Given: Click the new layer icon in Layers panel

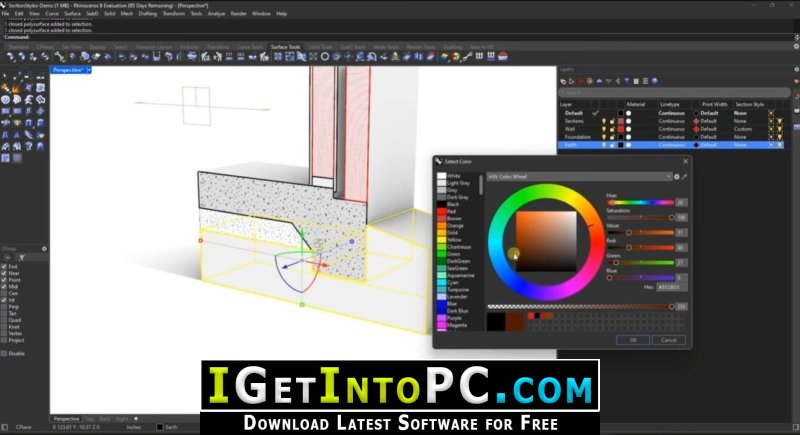Looking at the screenshot, I should pos(563,81).
